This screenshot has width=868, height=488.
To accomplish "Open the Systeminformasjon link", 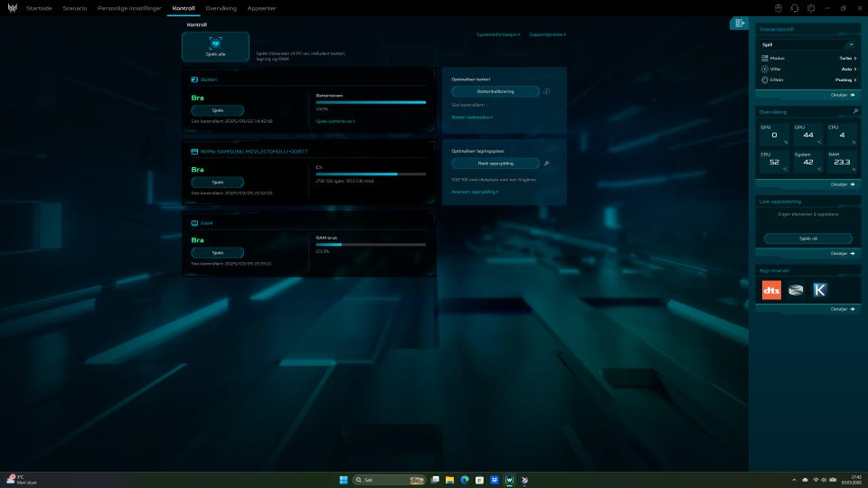I will (x=498, y=34).
